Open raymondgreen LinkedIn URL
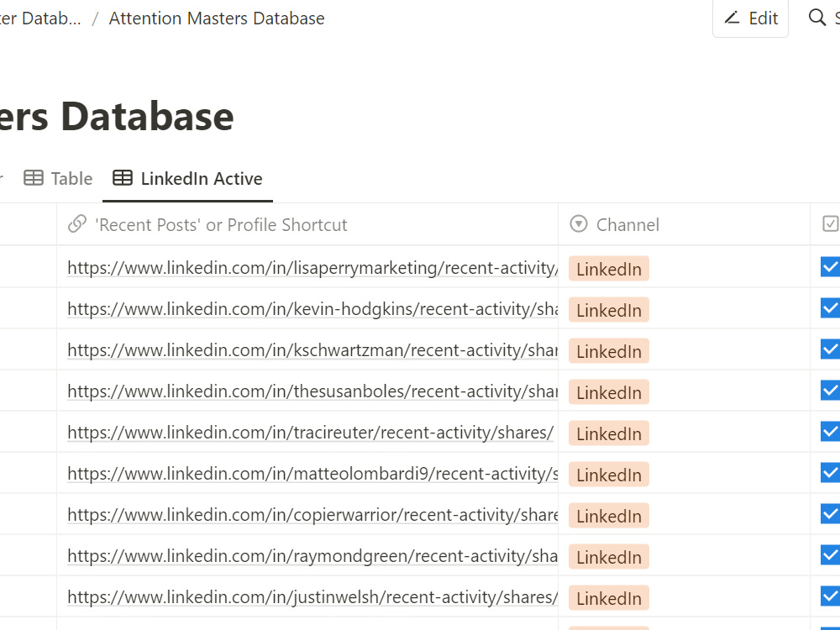Screen dimensions: 840x630 click(x=312, y=556)
